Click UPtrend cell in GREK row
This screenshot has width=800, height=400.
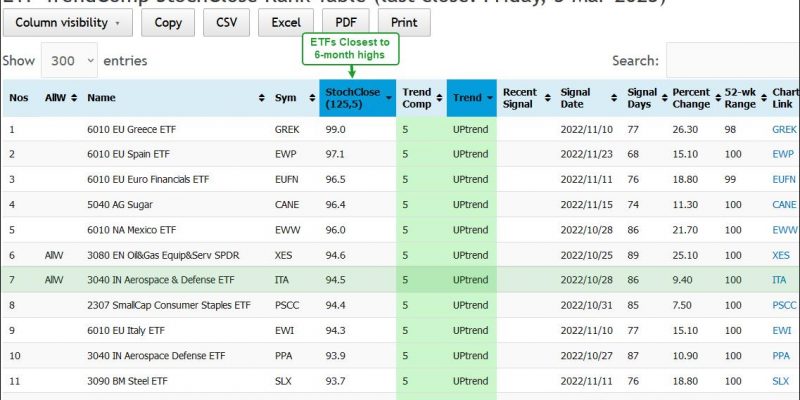[x=470, y=130]
